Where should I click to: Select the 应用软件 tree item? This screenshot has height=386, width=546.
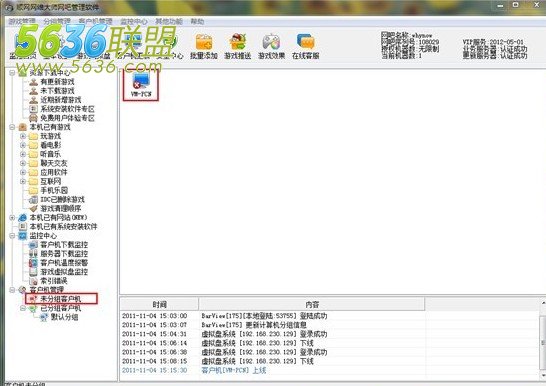tap(54, 172)
